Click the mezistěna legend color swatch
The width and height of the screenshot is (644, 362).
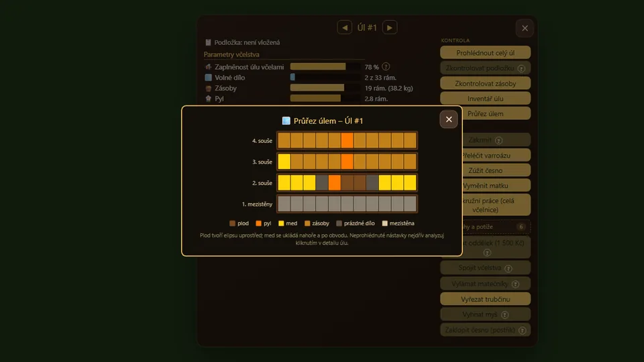click(x=385, y=223)
